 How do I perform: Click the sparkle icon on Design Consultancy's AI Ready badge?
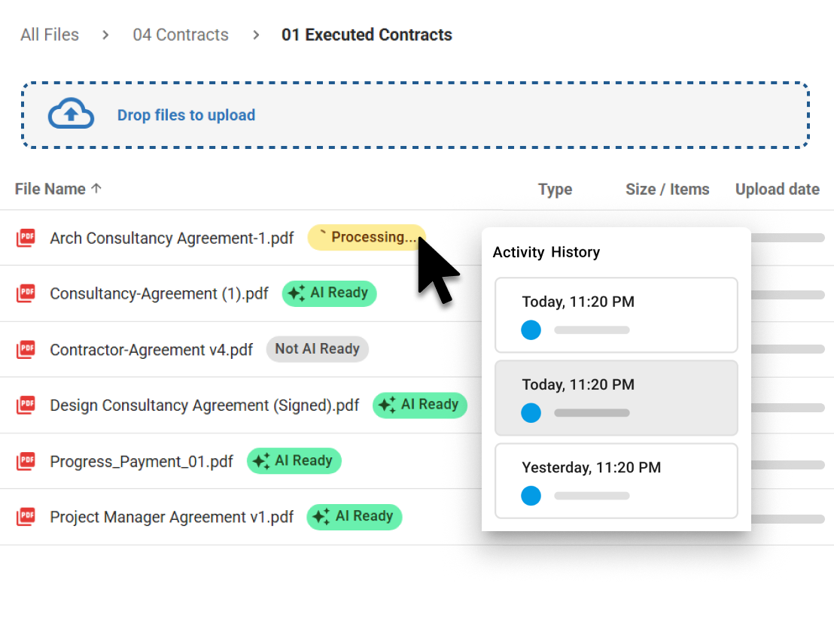click(385, 405)
